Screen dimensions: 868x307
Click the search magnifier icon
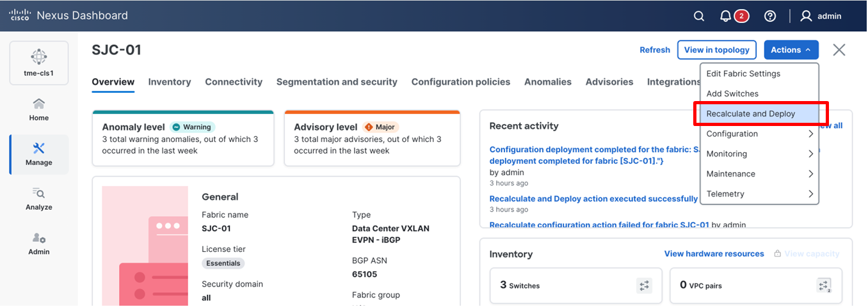(699, 16)
